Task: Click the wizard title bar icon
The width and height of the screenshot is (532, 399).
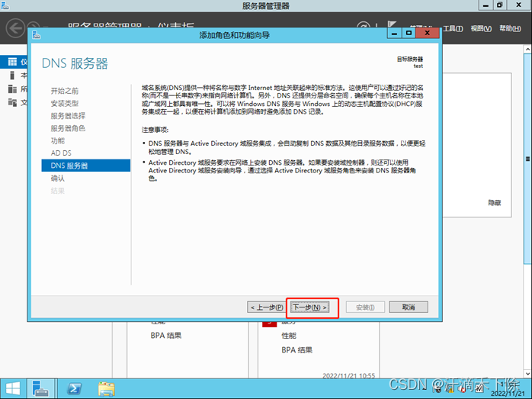Action: coord(37,34)
